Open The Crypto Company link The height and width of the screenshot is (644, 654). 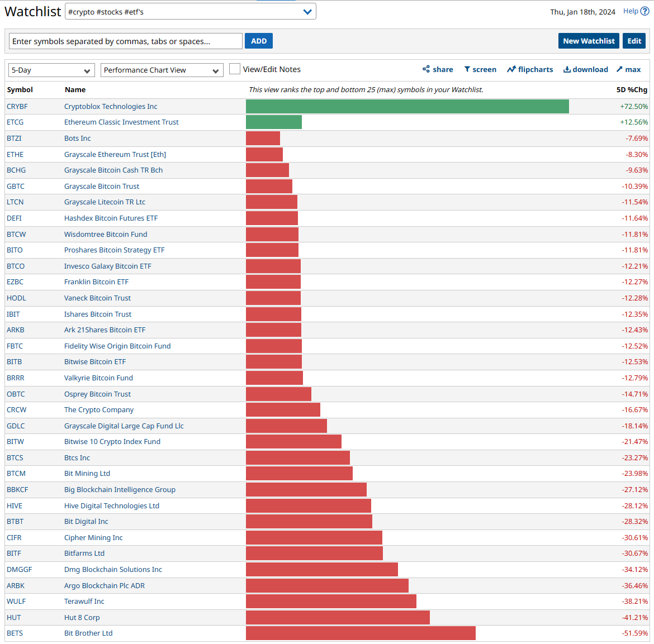[99, 410]
